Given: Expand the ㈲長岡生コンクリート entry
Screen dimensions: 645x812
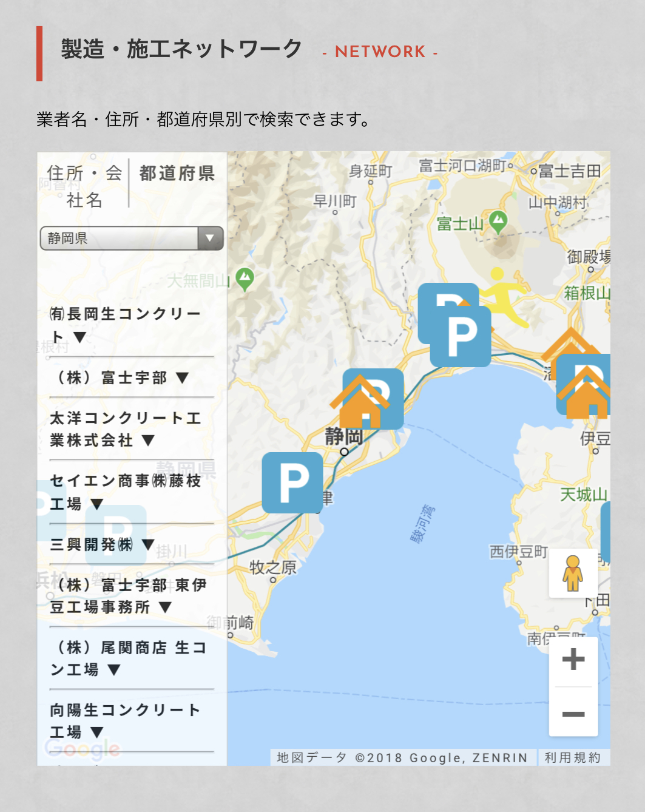Looking at the screenshot, I should 125,325.
